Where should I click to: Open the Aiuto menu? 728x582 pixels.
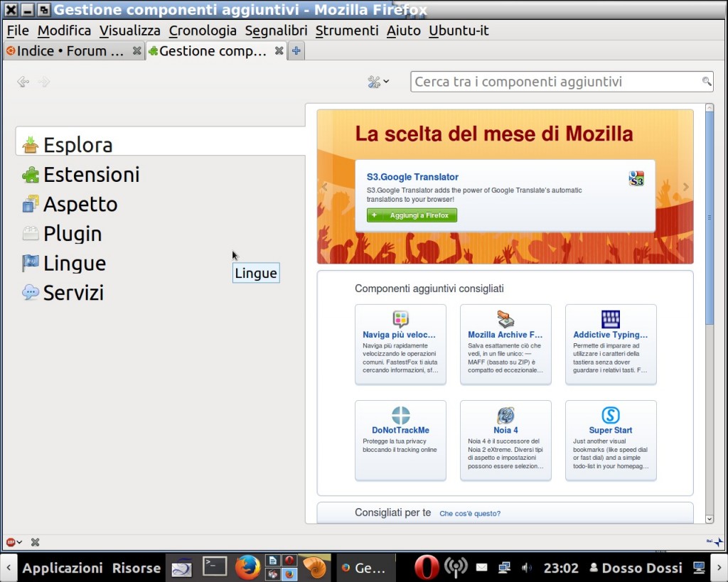pyautogui.click(x=404, y=31)
